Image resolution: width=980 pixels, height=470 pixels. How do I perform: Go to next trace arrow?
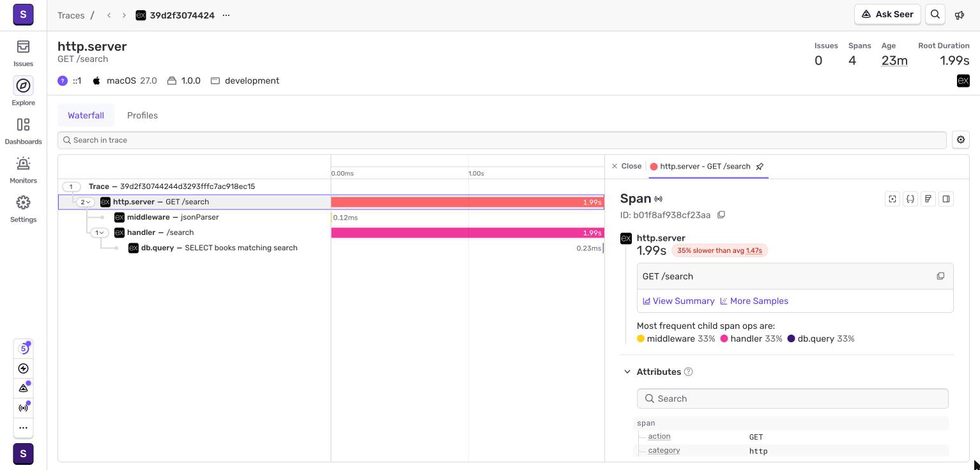(x=124, y=15)
